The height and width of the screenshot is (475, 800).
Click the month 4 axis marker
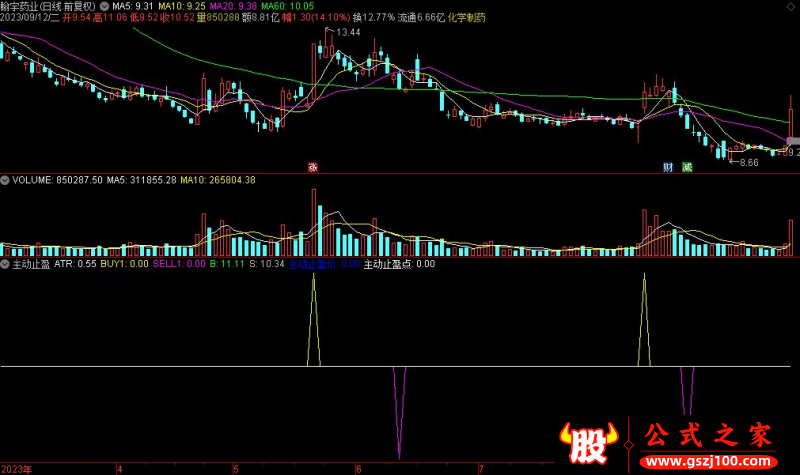pyautogui.click(x=119, y=469)
